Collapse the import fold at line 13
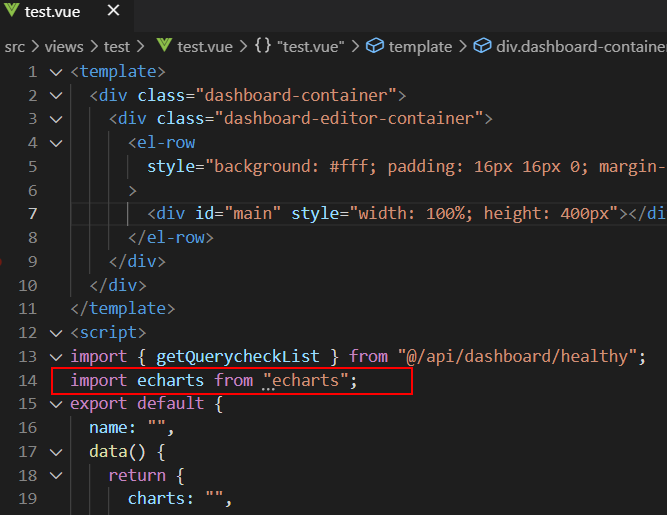Viewport: 667px width, 515px height. (x=56, y=357)
